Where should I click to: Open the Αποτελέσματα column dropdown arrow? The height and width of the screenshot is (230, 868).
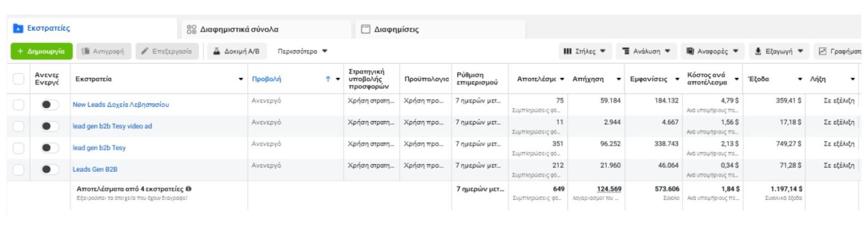pos(562,80)
